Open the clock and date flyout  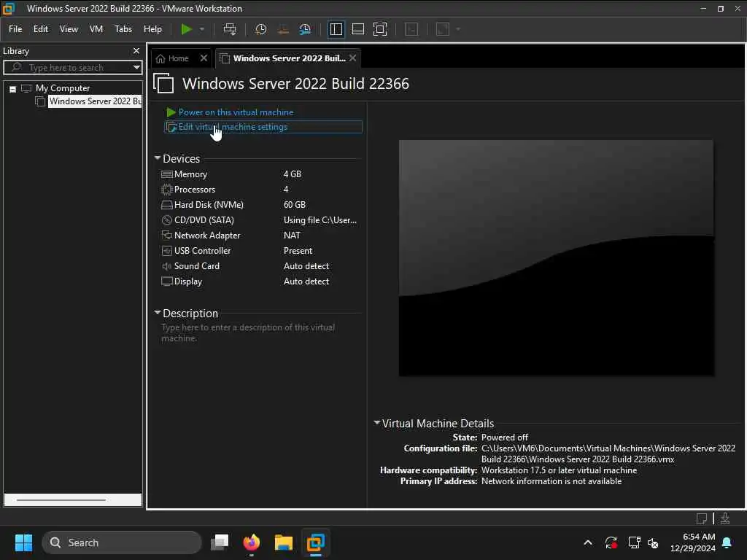point(693,542)
